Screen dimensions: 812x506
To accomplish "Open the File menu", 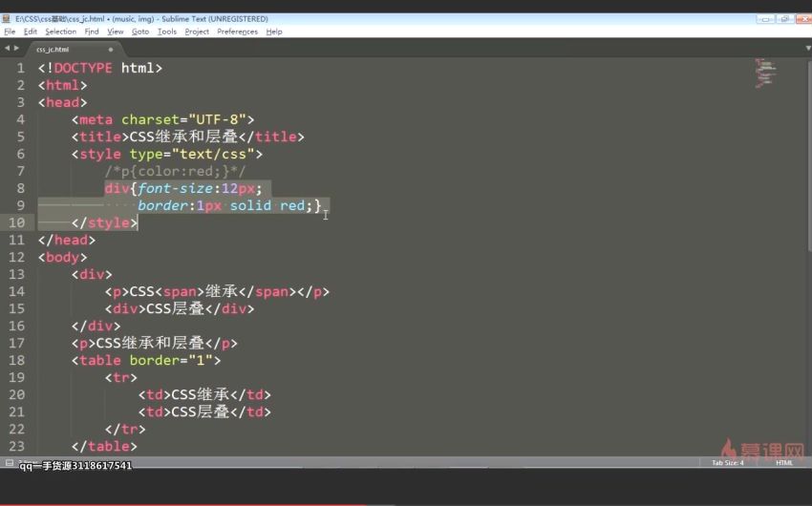I will click(x=10, y=32).
